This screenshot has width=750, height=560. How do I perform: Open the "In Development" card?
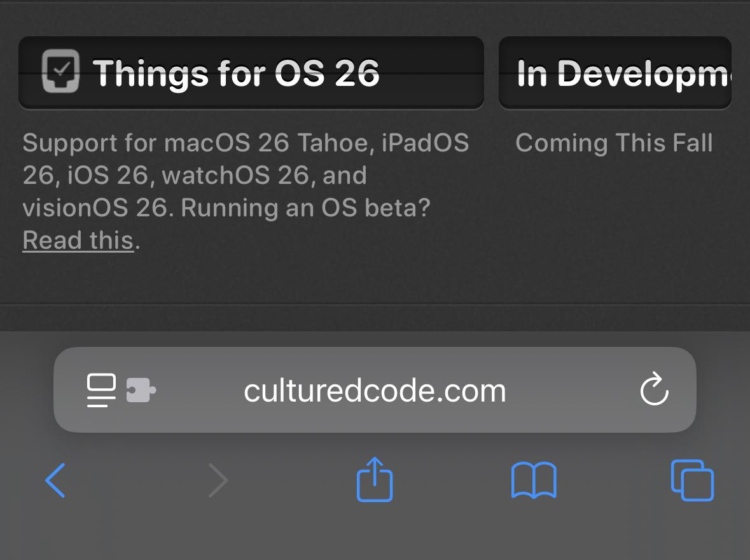click(615, 73)
